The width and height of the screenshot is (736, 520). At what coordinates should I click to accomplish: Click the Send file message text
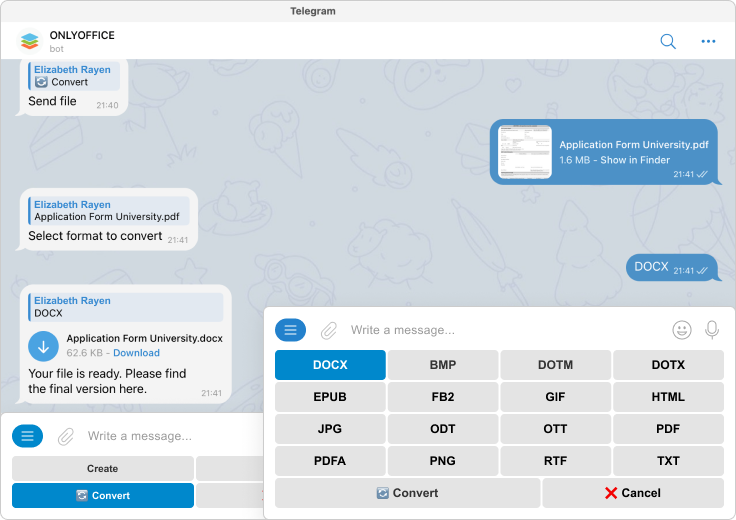(52, 101)
